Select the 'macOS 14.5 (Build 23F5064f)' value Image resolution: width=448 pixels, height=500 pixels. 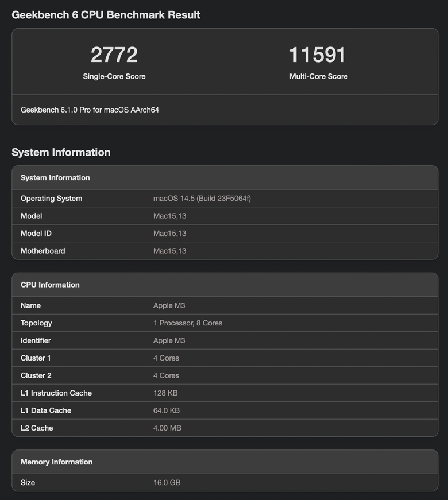(x=202, y=199)
